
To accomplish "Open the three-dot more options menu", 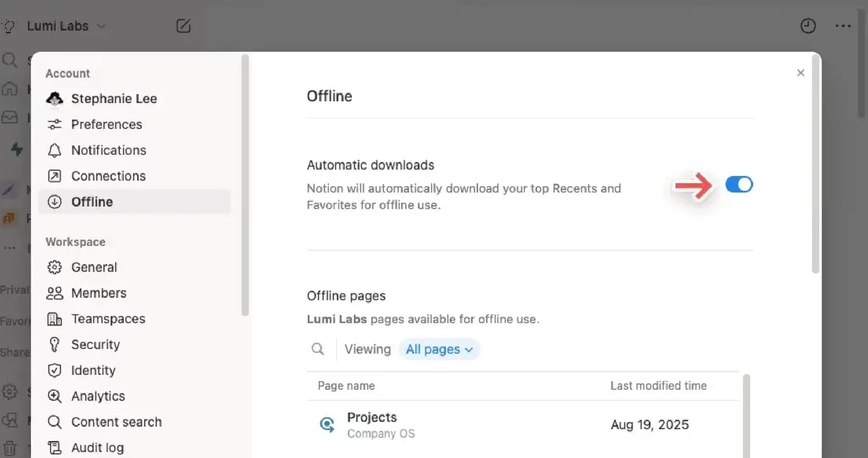I will (x=843, y=26).
